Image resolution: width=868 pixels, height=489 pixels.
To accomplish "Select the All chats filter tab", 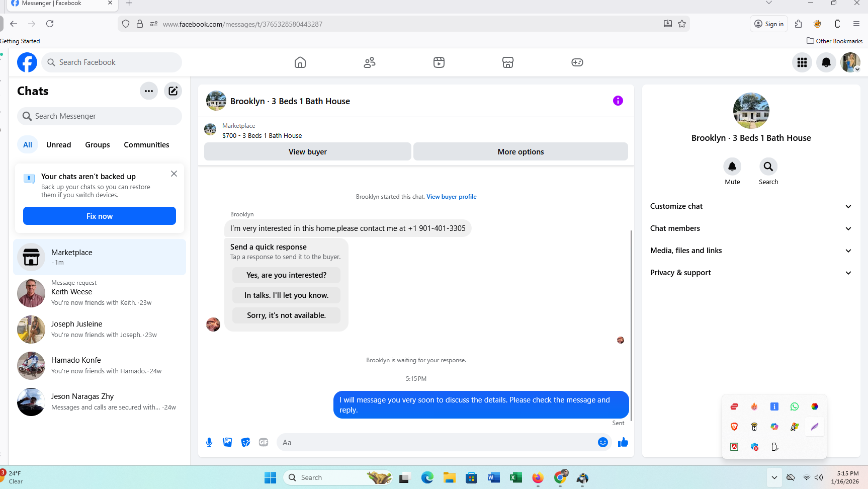I will [x=28, y=145].
